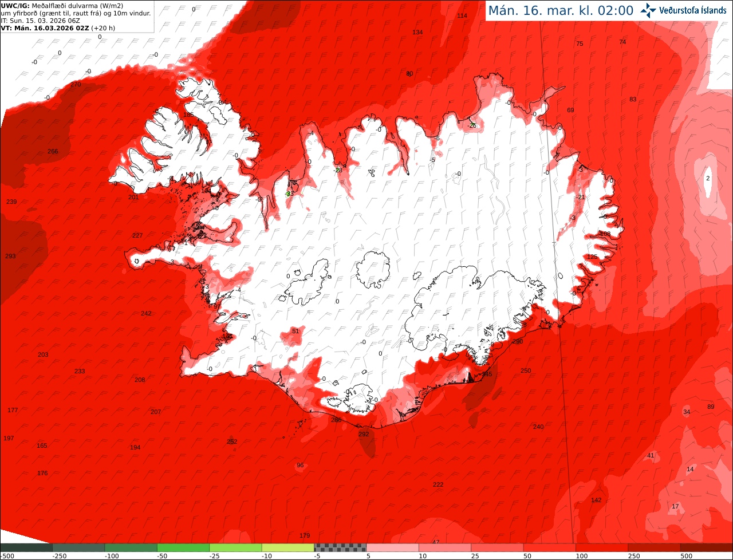The width and height of the screenshot is (733, 560).
Task: Click the map value 233
Action: [80, 371]
